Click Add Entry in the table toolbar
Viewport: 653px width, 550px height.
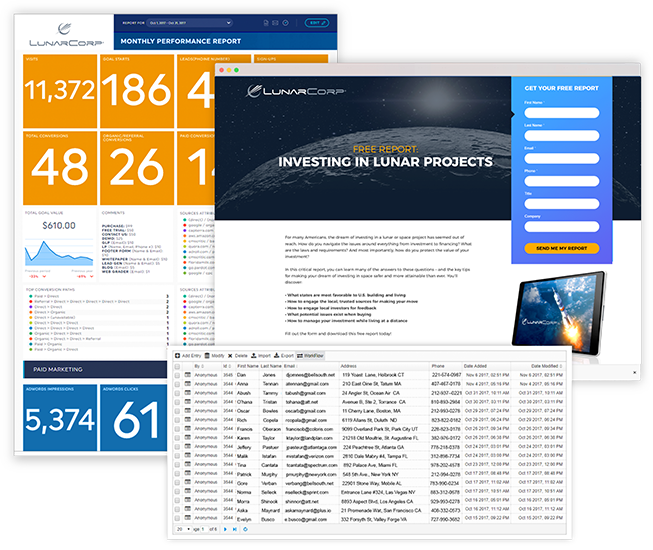[x=187, y=355]
